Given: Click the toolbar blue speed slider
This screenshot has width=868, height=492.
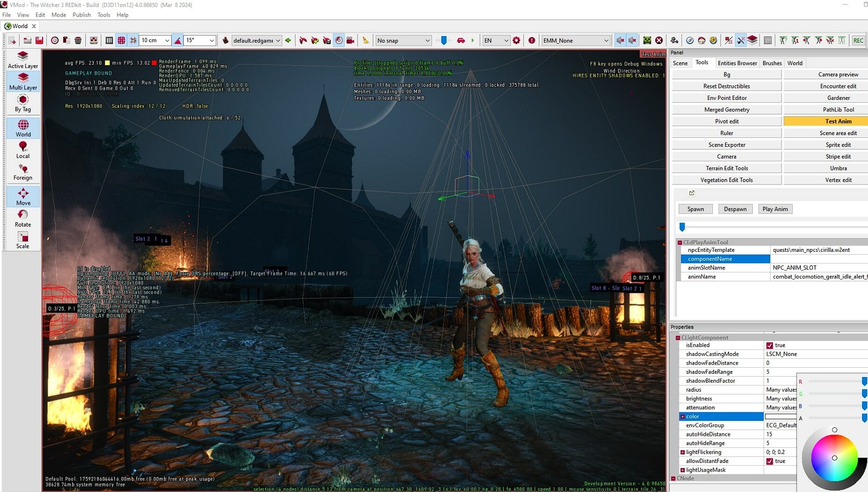Looking at the screenshot, I should [444, 41].
